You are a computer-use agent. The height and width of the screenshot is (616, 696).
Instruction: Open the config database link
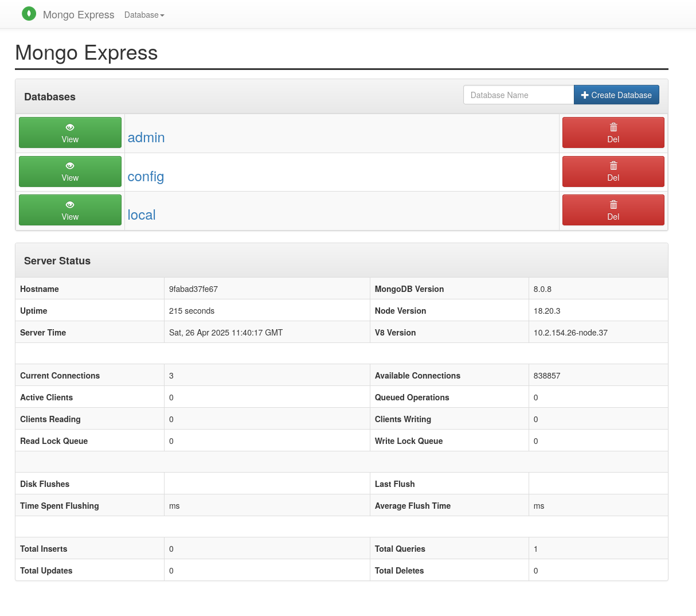pyautogui.click(x=146, y=177)
